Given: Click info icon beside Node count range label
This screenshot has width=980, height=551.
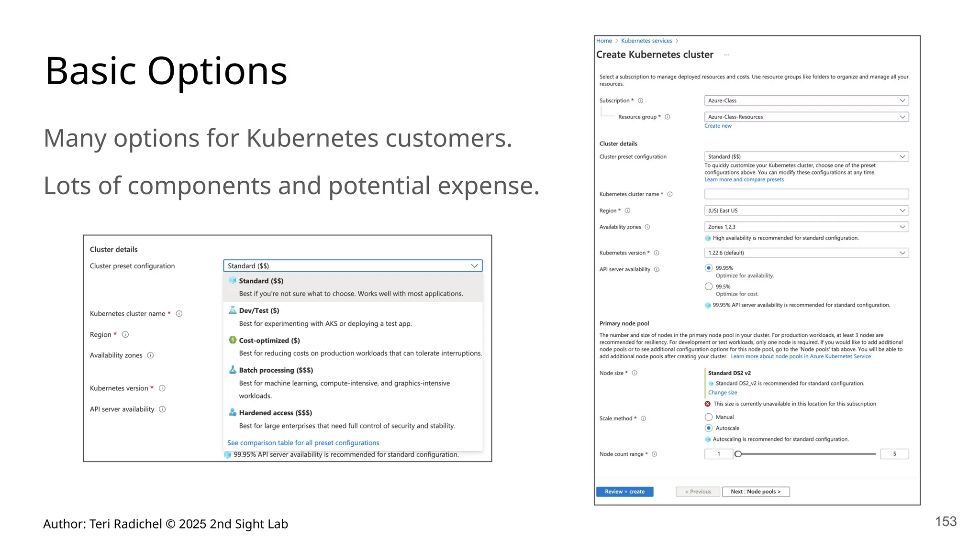Looking at the screenshot, I should click(654, 454).
